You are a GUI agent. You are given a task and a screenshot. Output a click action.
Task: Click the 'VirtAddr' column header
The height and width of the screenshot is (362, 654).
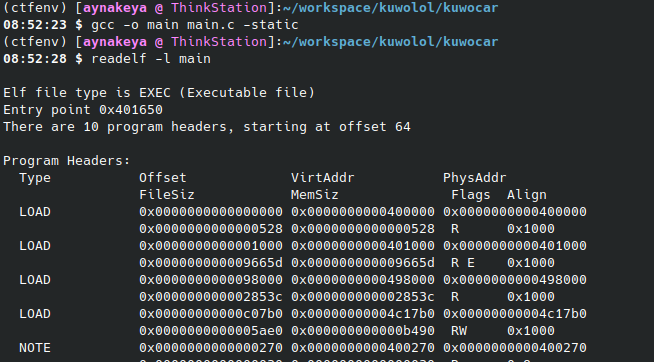323,178
